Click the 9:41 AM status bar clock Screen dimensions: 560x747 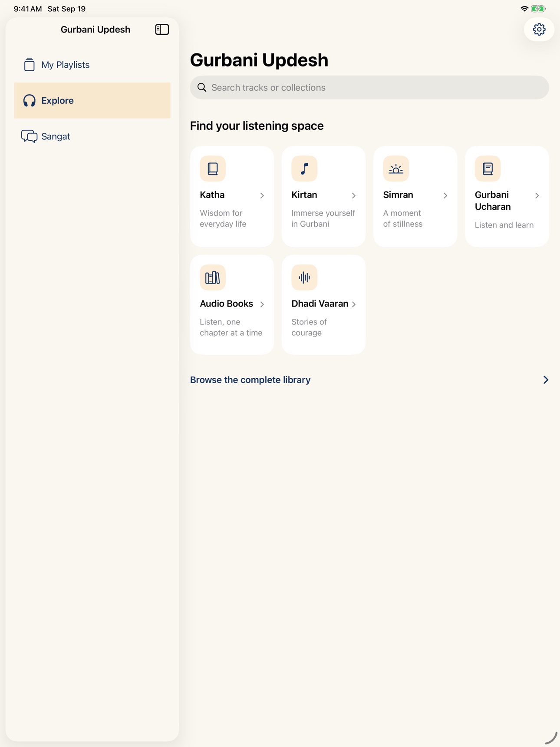coord(28,9)
